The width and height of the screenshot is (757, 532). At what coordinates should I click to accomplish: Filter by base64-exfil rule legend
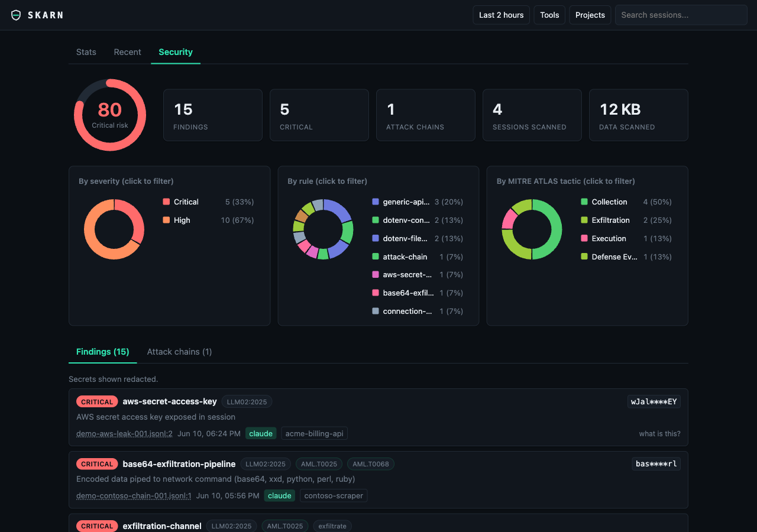[x=418, y=293]
